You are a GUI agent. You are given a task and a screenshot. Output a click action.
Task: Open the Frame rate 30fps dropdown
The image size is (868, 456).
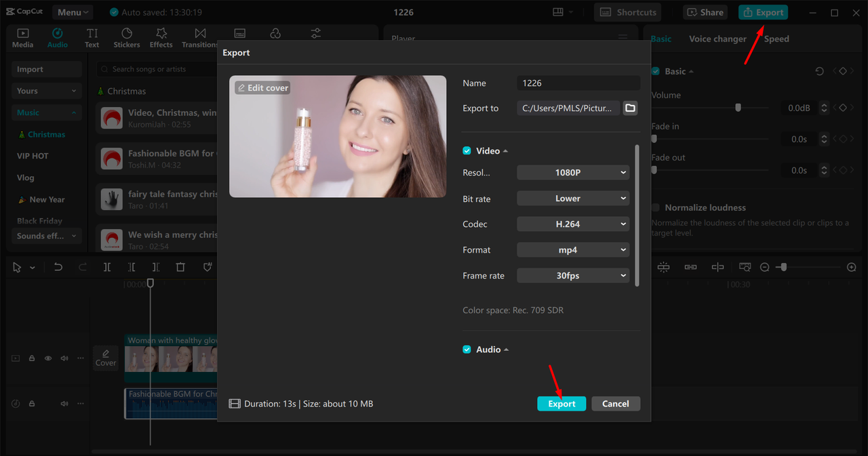point(573,276)
